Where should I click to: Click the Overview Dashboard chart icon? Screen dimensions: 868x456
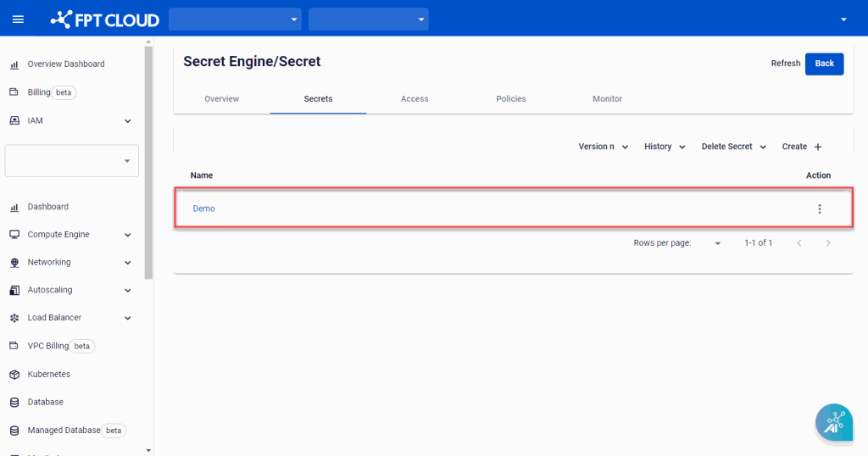[14, 64]
